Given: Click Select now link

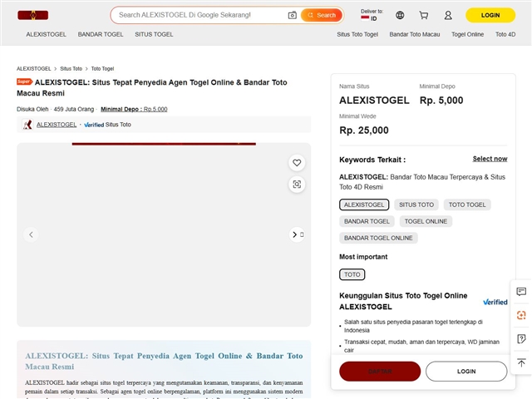Looking at the screenshot, I should click(490, 159).
